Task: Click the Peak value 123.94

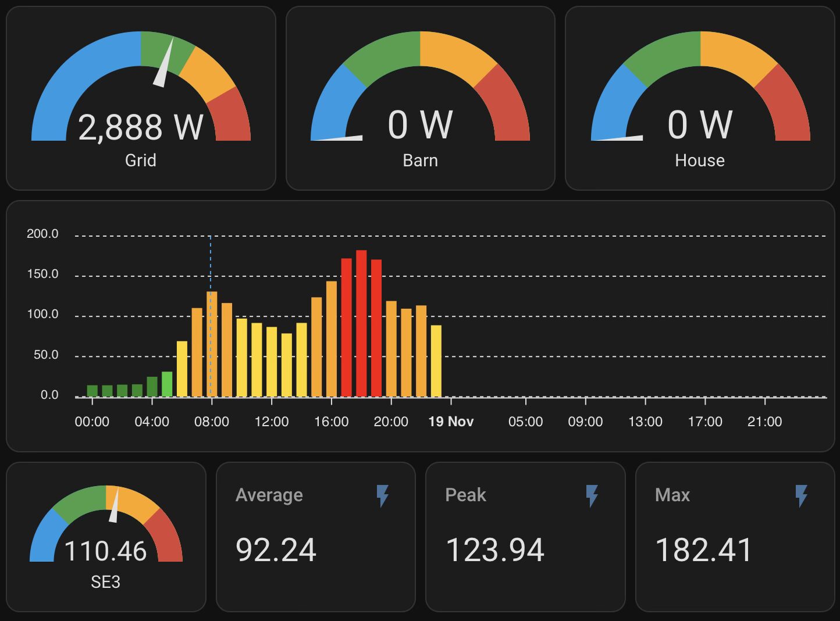Action: [x=494, y=550]
